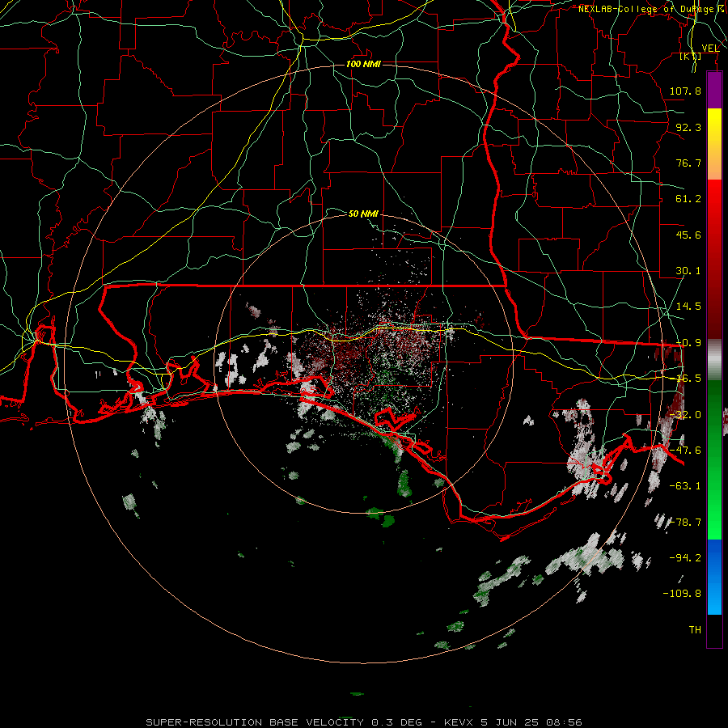728x728 pixels.
Task: Click the 30.1 velocity scale value
Action: [x=688, y=271]
